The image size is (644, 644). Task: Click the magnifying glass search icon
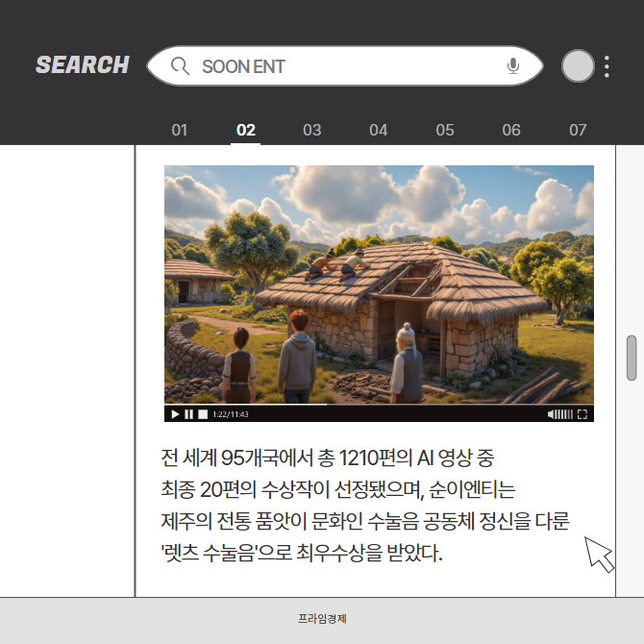[179, 66]
